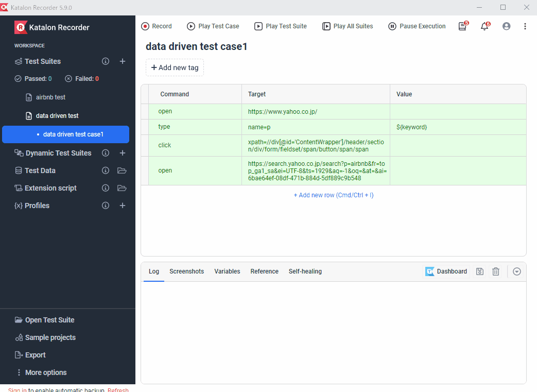
Task: Open Sample projects
Action: point(50,337)
